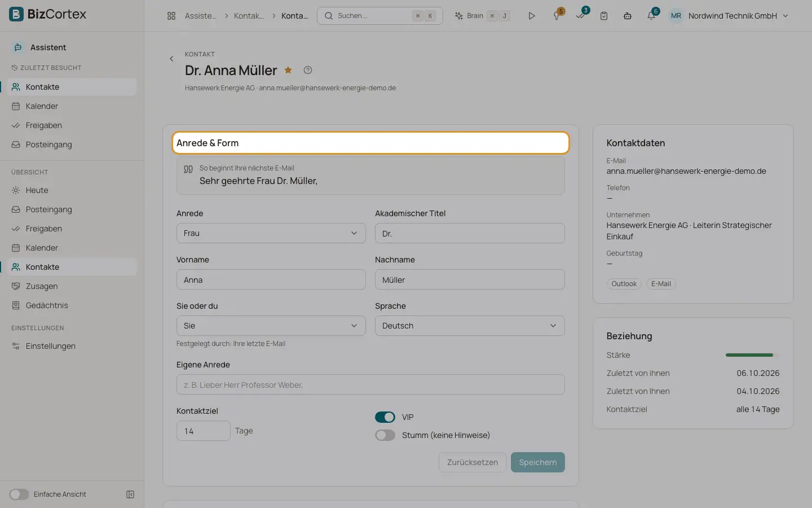Image resolution: width=812 pixels, height=508 pixels.
Task: Click the Akademischer Titel field
Action: point(470,233)
